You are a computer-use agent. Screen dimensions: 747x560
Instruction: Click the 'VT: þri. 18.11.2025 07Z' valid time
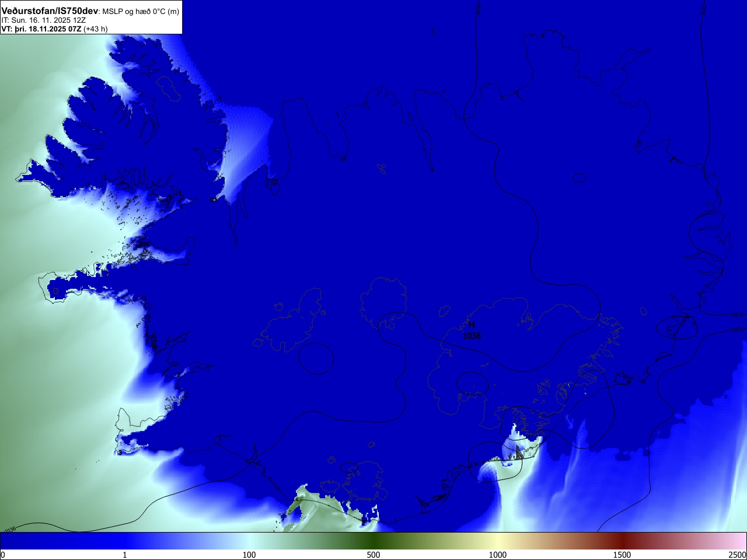tap(41, 29)
